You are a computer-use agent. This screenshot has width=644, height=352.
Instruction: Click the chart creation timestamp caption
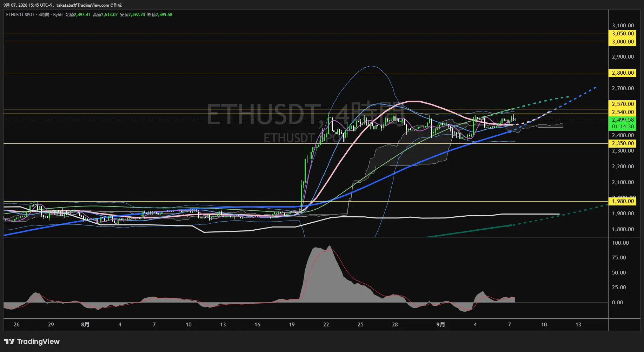pyautogui.click(x=62, y=5)
